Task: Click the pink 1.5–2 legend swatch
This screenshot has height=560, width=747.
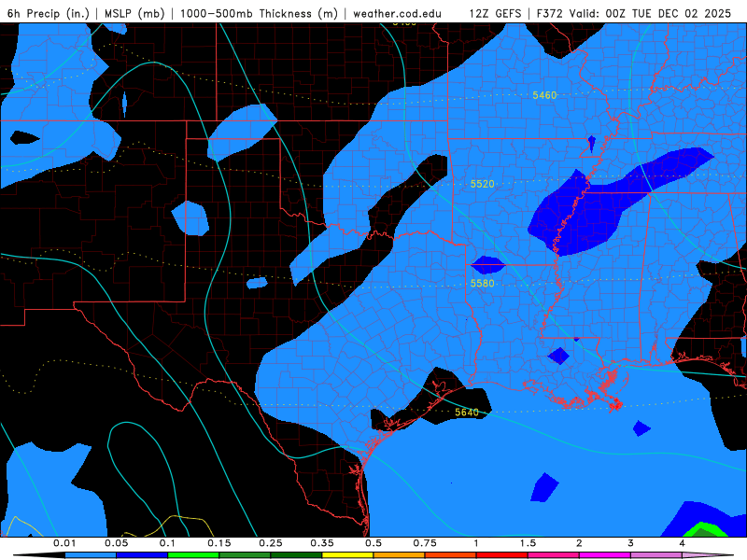Action: [x=554, y=555]
